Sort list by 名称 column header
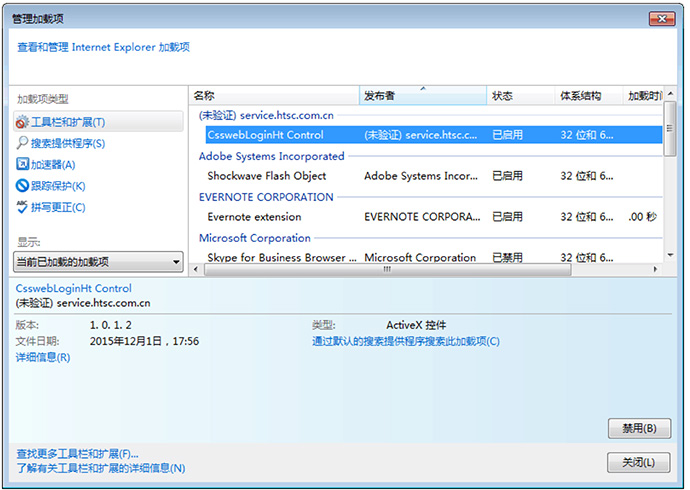The image size is (690, 490). tap(273, 96)
